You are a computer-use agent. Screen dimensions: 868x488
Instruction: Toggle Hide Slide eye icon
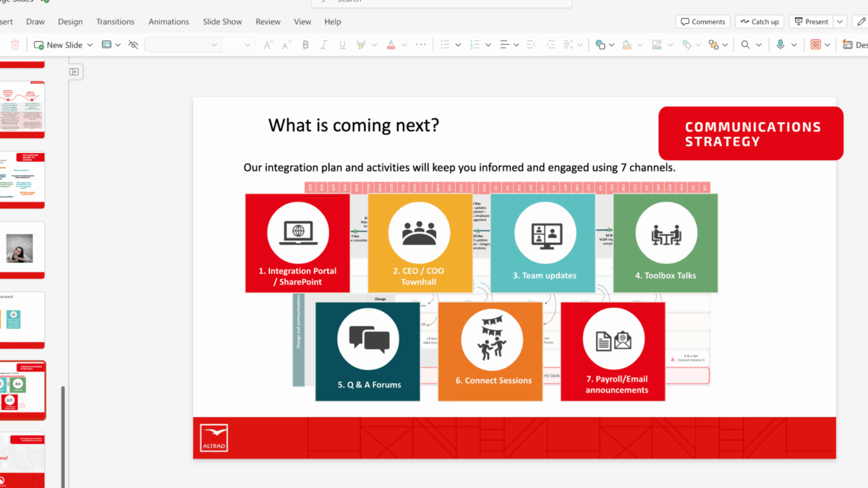pos(133,45)
